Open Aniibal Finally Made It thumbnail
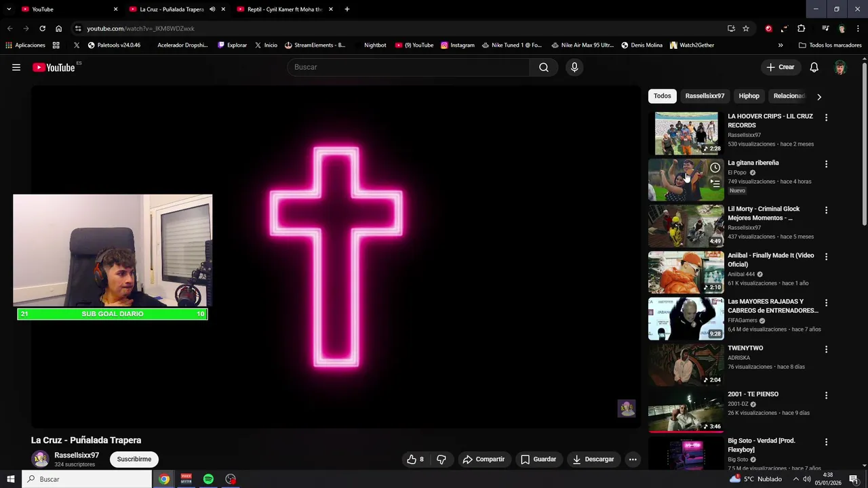This screenshot has height=488, width=868. point(686,272)
